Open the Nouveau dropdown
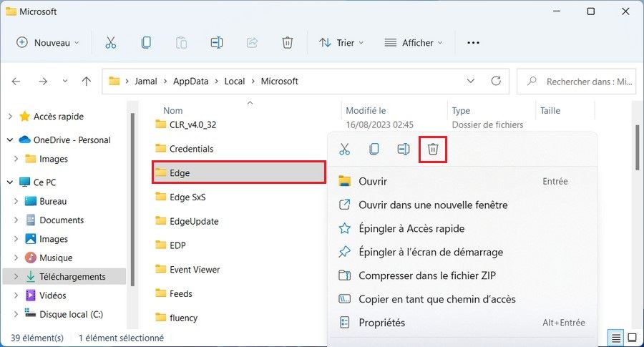Image resolution: width=644 pixels, height=347 pixels. point(47,43)
